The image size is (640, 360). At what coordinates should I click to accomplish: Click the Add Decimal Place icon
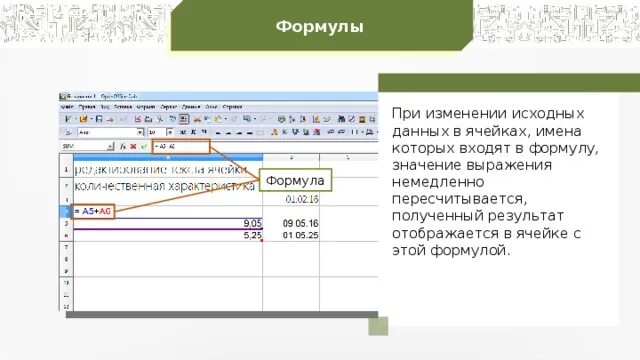(x=307, y=132)
